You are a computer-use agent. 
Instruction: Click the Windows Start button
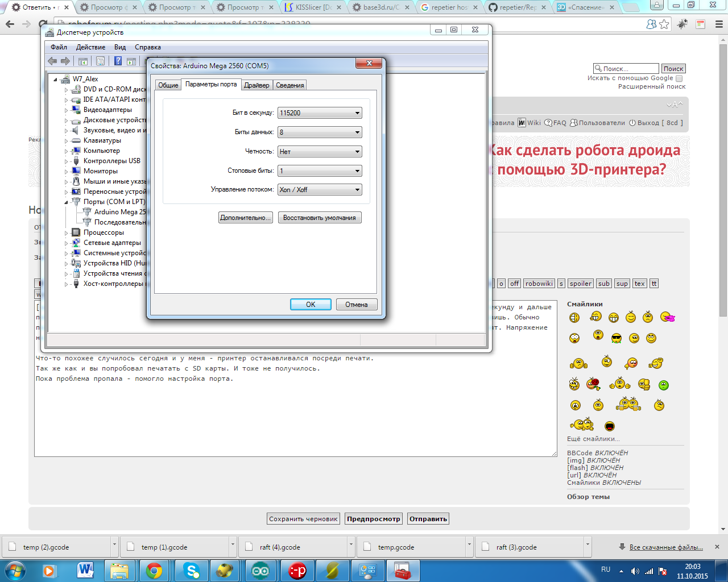[15, 571]
